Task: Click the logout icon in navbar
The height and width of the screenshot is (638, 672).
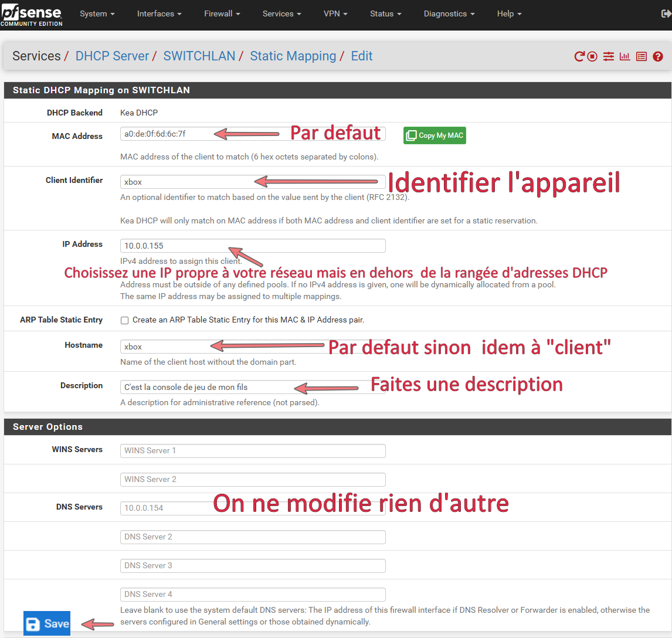Action: (666, 13)
